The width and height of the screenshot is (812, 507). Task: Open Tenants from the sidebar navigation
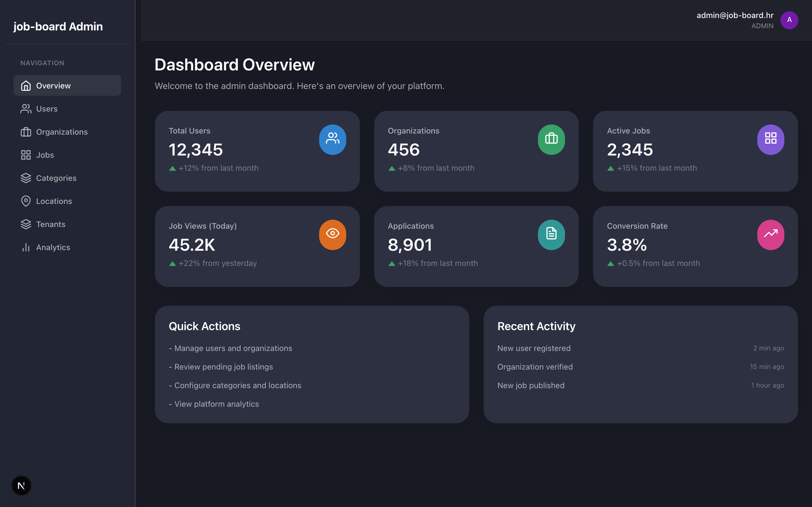click(51, 224)
